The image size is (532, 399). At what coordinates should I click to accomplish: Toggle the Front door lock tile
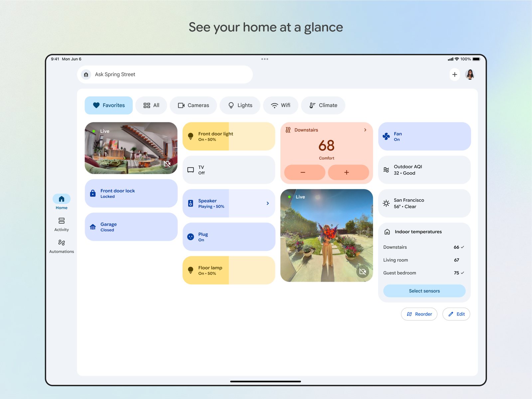coord(131,193)
